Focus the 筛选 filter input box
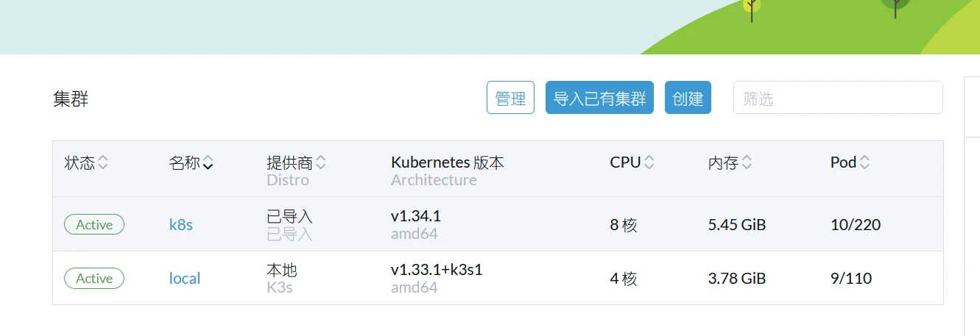 tap(837, 98)
